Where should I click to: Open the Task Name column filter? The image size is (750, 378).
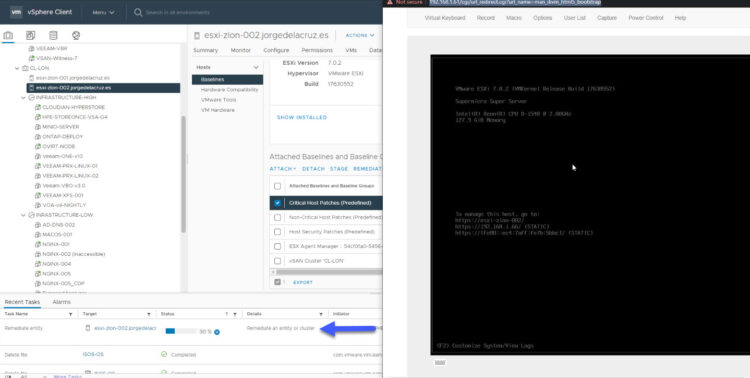71,314
